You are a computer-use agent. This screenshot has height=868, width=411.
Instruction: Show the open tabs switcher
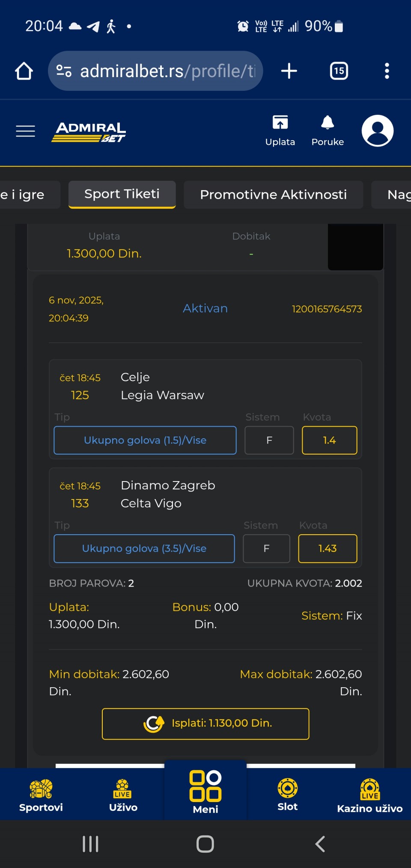point(339,71)
